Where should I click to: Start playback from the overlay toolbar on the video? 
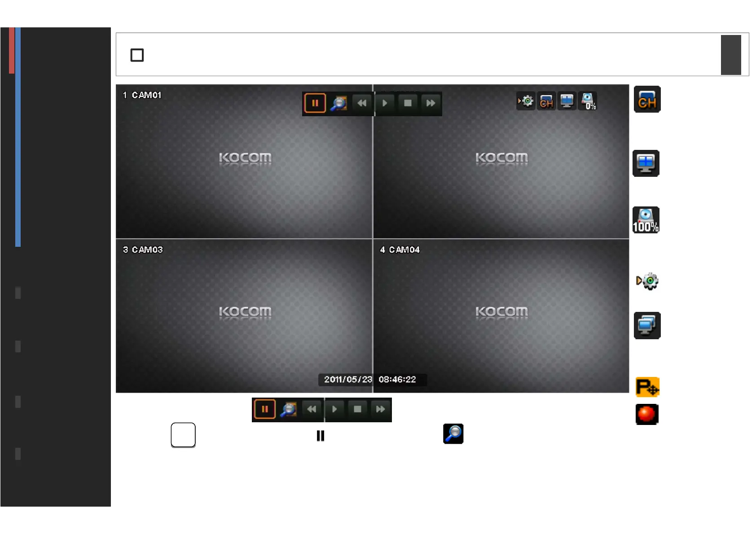(x=385, y=103)
